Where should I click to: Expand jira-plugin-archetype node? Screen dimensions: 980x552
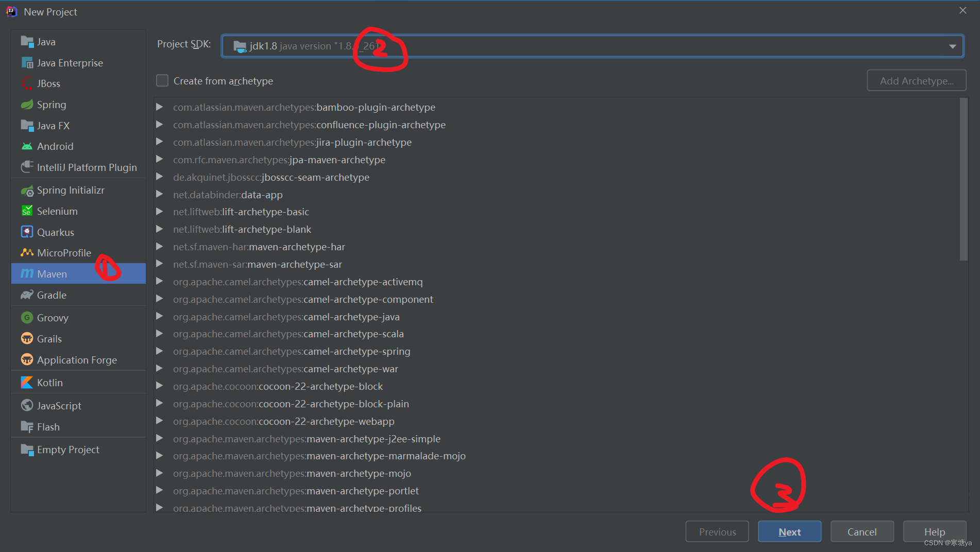(x=160, y=142)
